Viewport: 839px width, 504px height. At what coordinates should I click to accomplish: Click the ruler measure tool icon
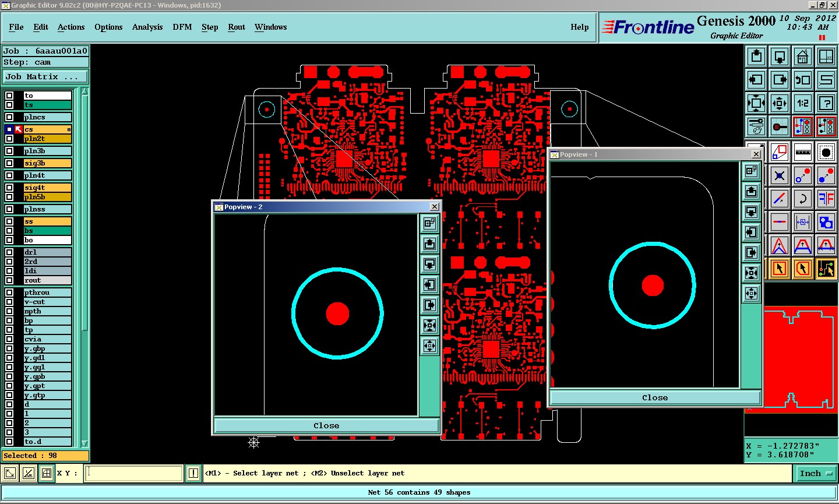[803, 152]
